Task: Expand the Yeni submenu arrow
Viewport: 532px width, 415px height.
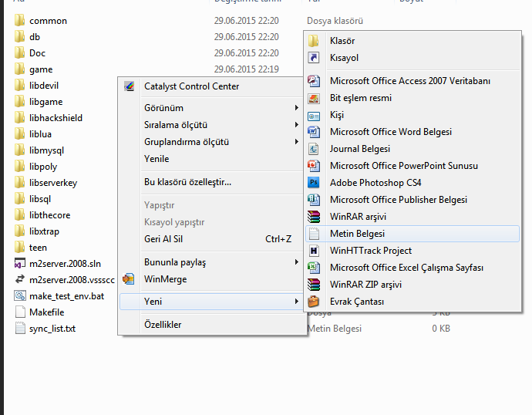Action: [x=297, y=302]
